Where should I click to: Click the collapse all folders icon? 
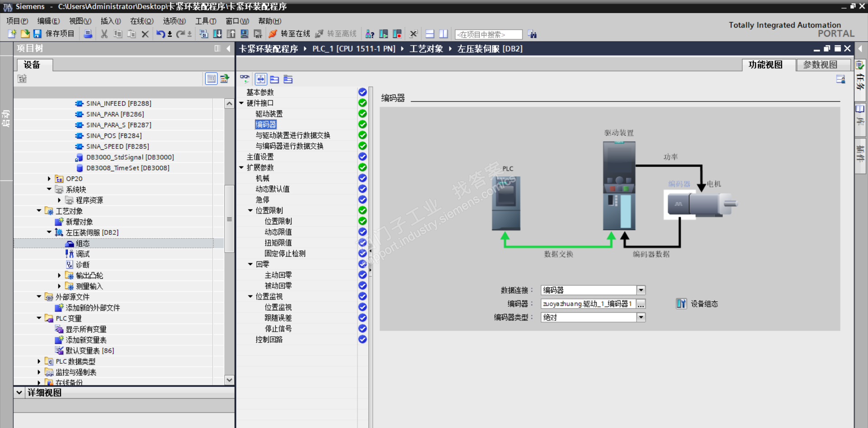(x=288, y=79)
